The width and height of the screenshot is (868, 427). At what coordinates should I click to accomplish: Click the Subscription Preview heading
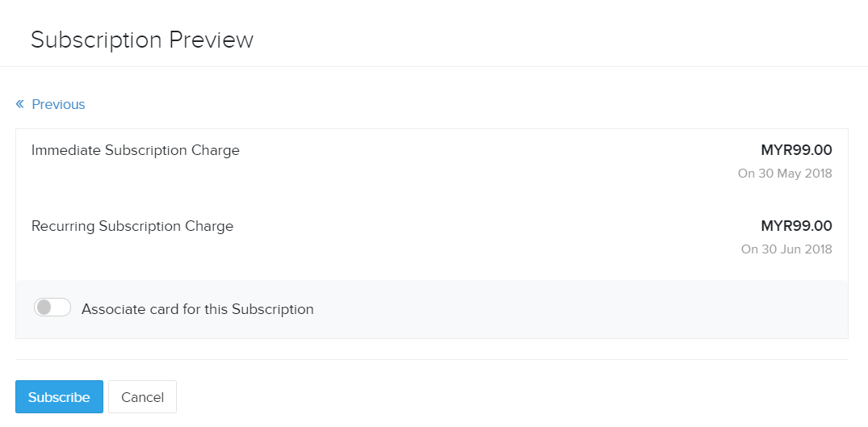click(x=142, y=40)
